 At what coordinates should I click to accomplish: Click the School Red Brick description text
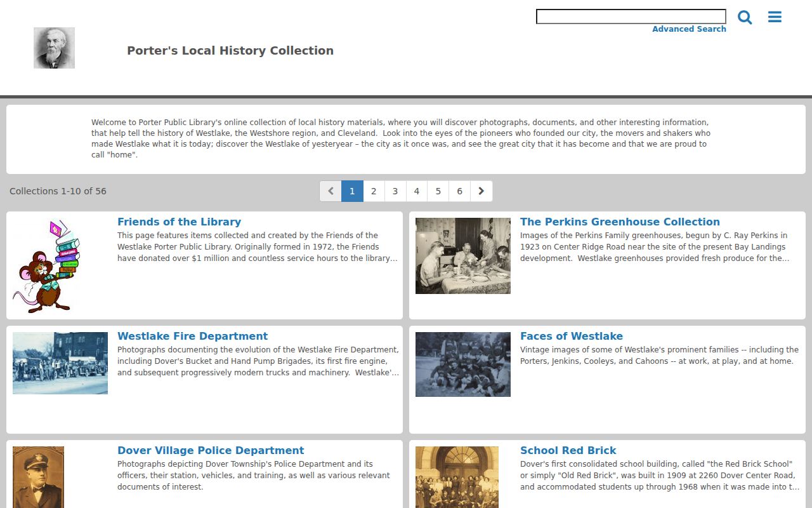pyautogui.click(x=660, y=476)
